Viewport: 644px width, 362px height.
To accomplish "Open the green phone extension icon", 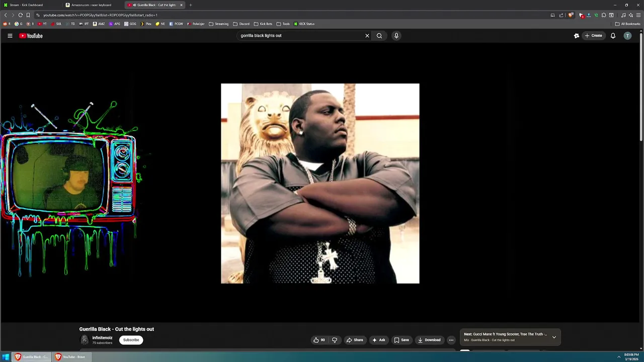I will tap(596, 15).
